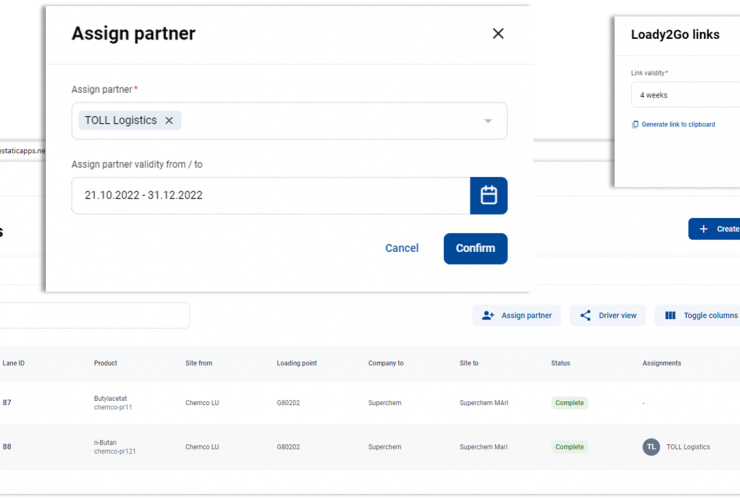The image size is (740, 500).
Task: Click the n-Butan product cell
Action: click(105, 442)
